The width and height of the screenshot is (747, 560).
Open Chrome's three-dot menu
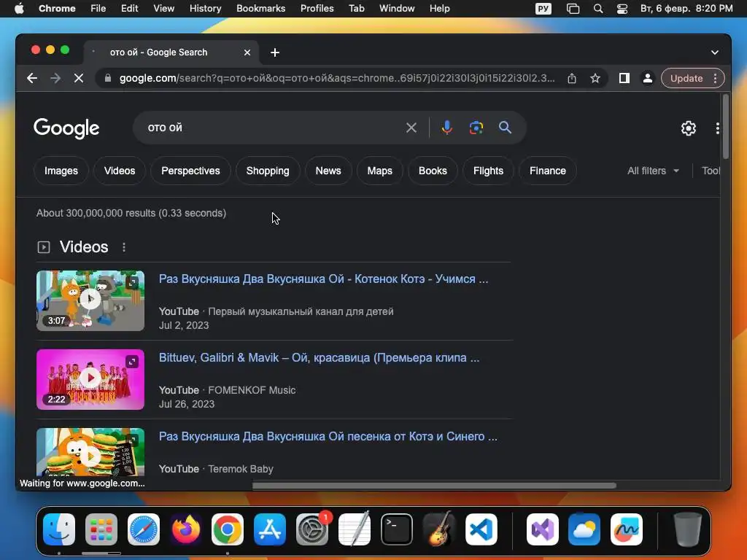tap(715, 78)
